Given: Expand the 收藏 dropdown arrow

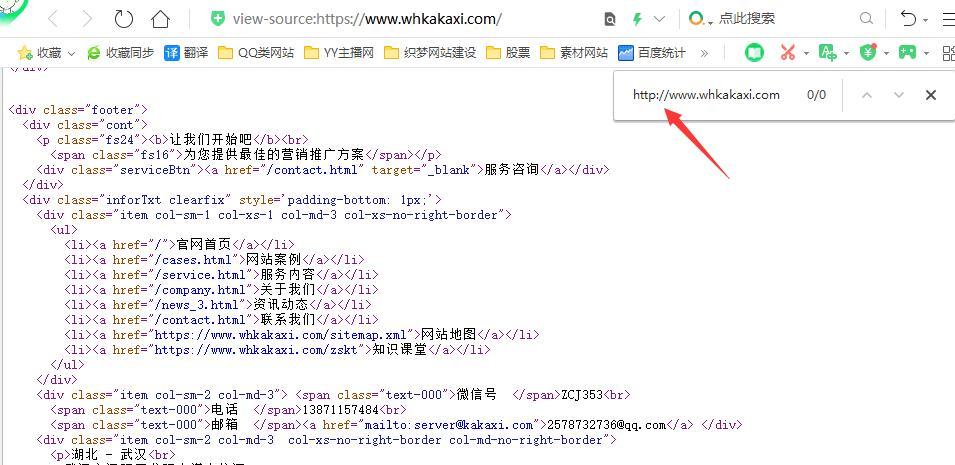Looking at the screenshot, I should click(x=71, y=54).
